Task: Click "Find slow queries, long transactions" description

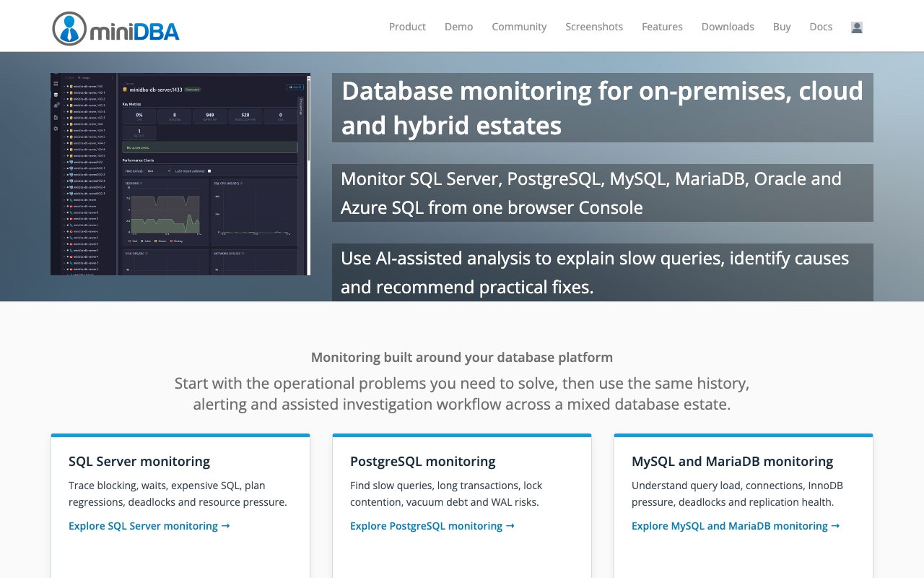Action: coord(446,493)
